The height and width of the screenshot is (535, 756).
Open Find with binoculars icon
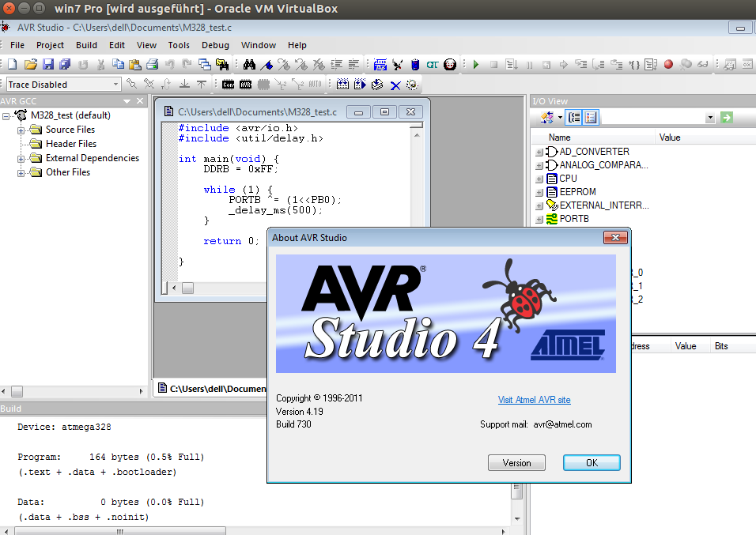pos(249,64)
